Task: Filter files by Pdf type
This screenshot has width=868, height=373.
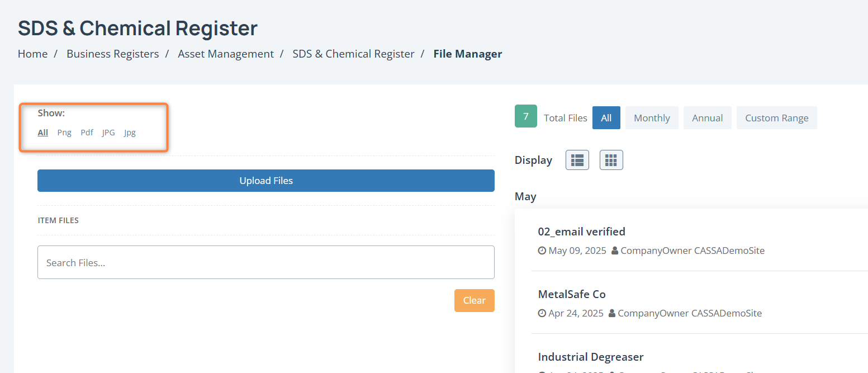Action: click(87, 133)
